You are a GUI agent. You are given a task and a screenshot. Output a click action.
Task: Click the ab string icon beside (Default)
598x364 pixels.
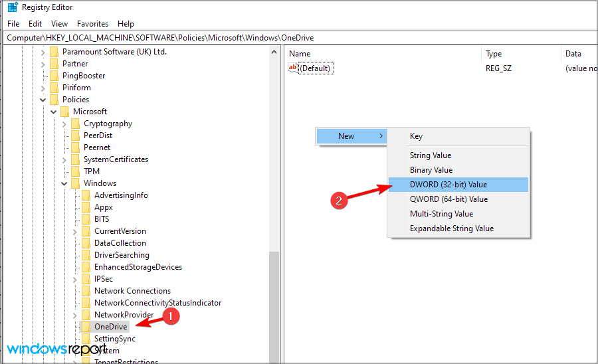[x=292, y=68]
